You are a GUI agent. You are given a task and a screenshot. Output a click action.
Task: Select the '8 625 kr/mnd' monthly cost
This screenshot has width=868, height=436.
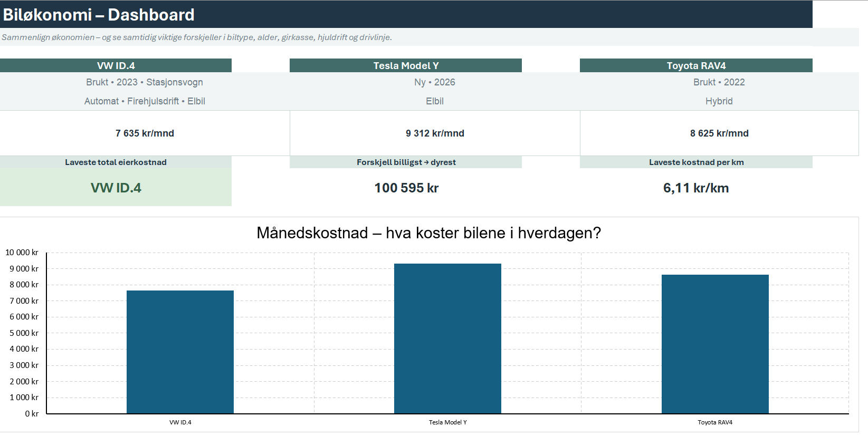point(719,133)
